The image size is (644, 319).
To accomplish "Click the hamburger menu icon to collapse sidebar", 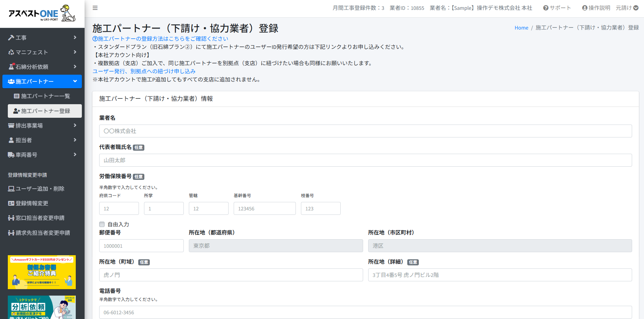I will (x=95, y=8).
